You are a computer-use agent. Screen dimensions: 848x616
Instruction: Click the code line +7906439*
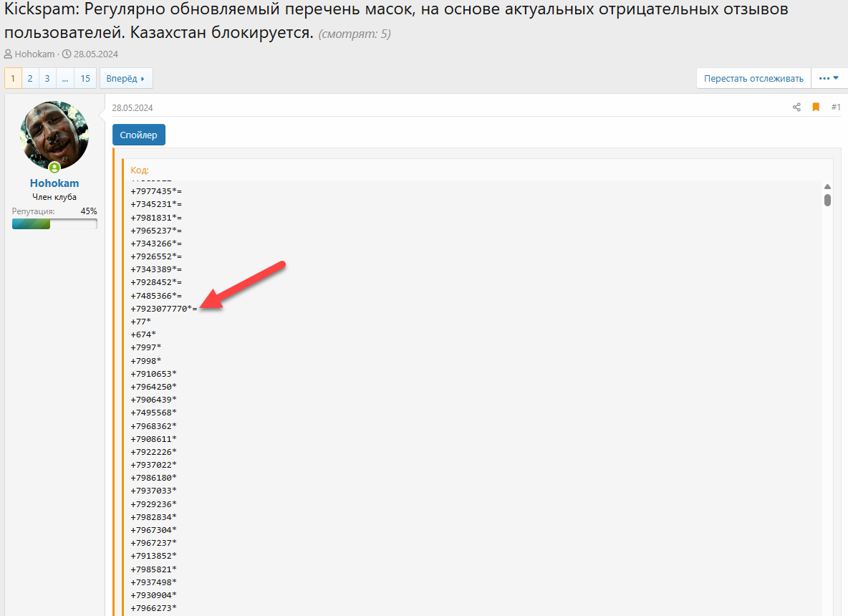click(x=153, y=400)
